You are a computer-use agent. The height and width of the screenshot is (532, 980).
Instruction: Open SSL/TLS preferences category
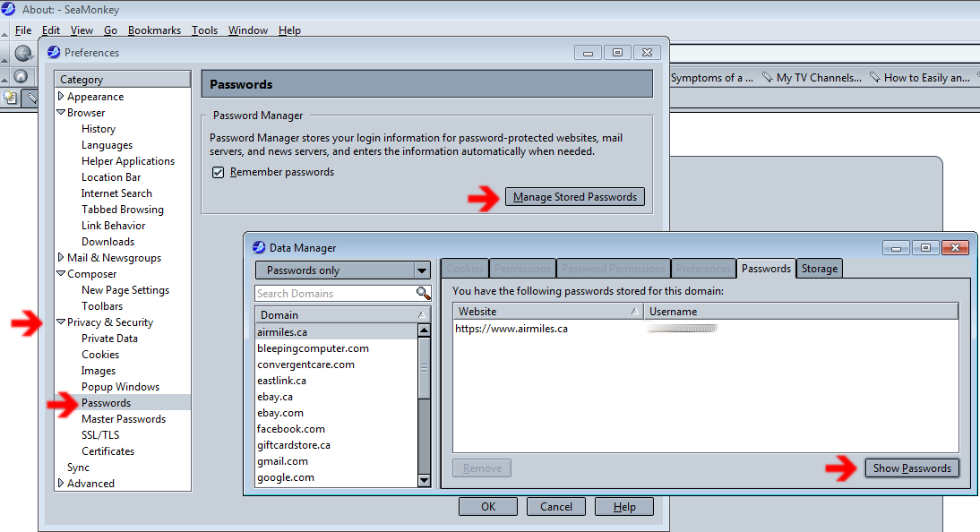100,435
